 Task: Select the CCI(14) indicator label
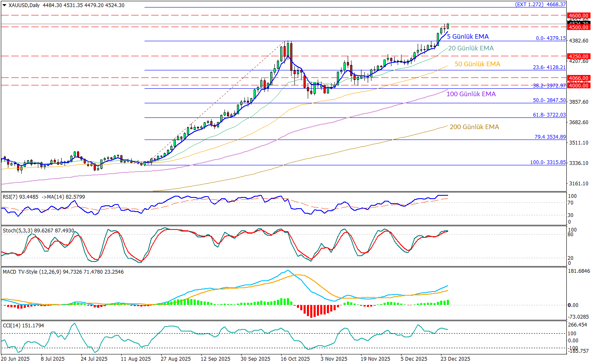(x=11, y=326)
